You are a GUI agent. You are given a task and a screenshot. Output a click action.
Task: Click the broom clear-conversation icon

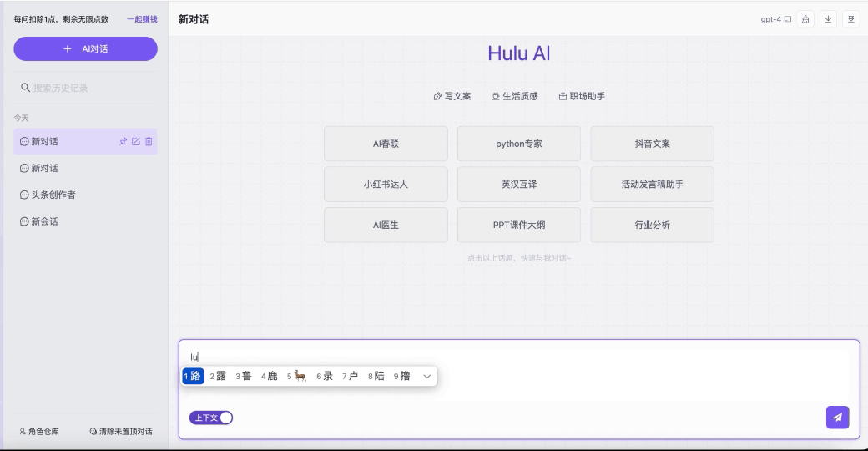coord(805,19)
